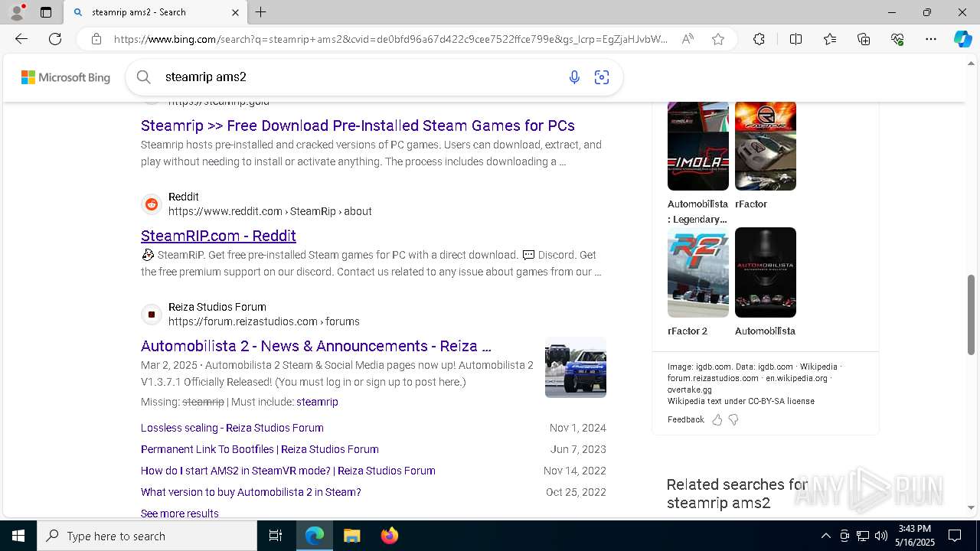Open Steamrip Free Download Pre-Installed result
Viewport: 980px width, 551px height.
(x=358, y=126)
